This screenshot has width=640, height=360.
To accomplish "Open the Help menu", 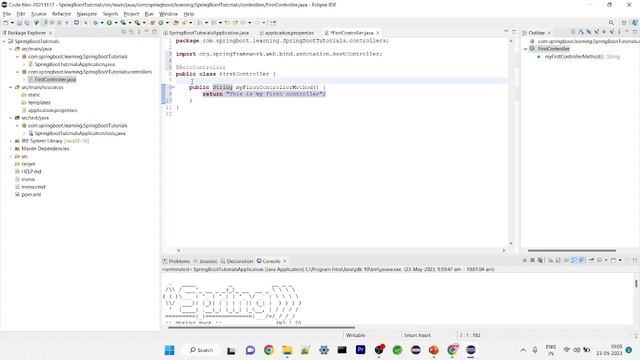I will pos(189,14).
